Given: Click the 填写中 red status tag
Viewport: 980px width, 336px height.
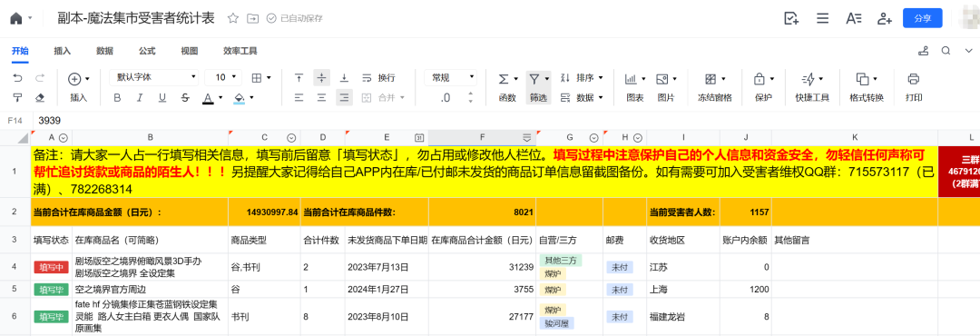Looking at the screenshot, I should click(51, 267).
